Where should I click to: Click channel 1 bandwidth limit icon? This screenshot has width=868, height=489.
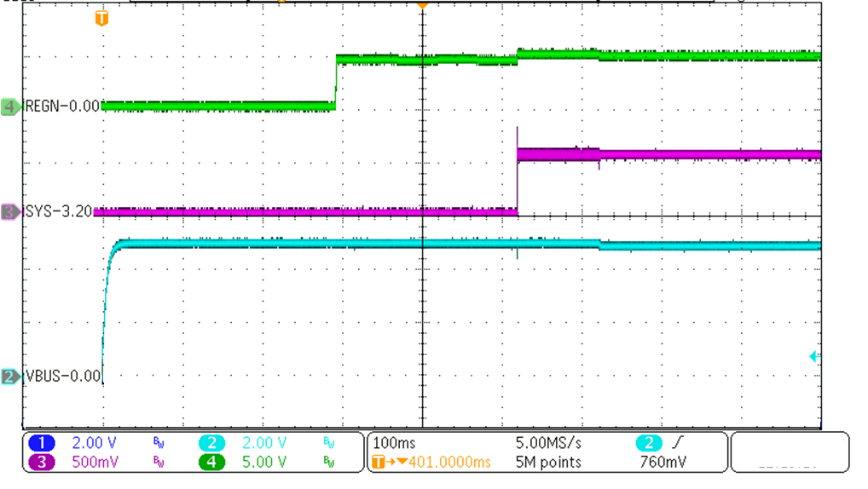[159, 443]
